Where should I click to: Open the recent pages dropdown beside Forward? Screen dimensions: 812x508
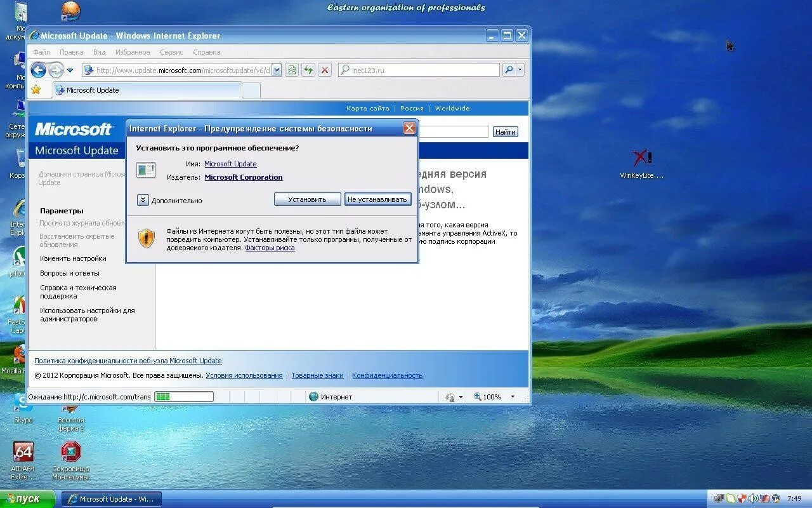tap(70, 70)
